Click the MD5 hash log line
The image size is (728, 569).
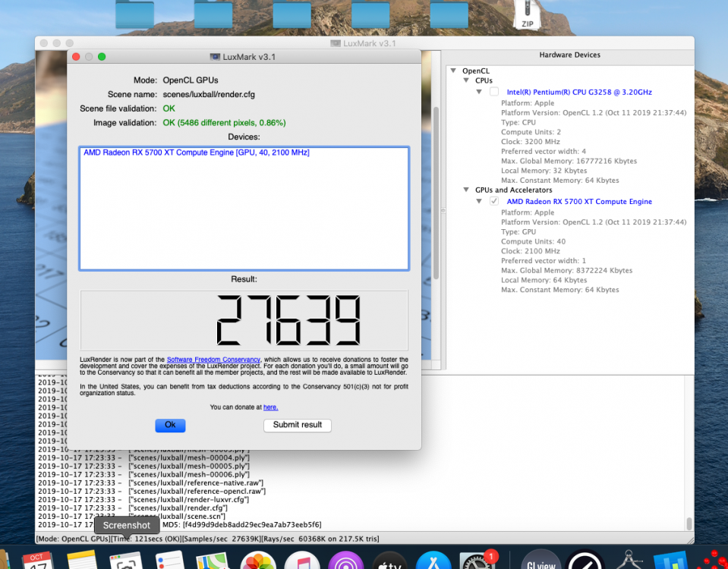(179, 524)
